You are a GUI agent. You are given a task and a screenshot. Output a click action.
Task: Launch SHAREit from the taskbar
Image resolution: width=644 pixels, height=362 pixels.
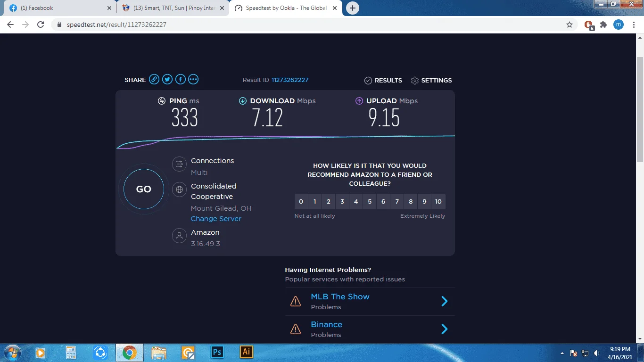(100, 352)
